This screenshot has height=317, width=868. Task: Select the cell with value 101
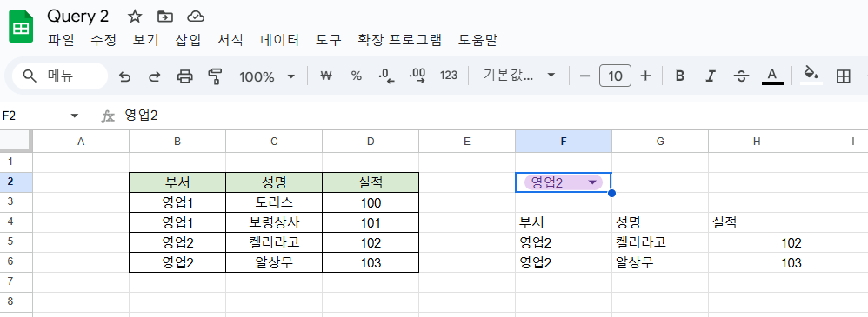[x=371, y=222]
